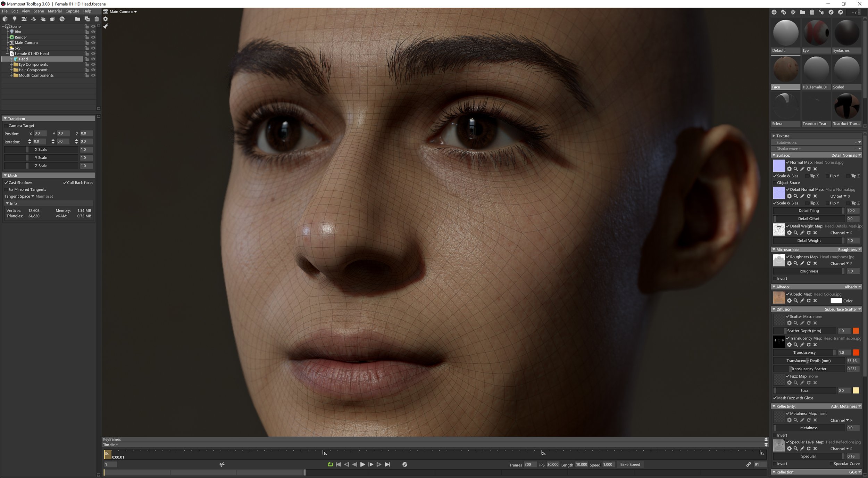Toggle the Mask Fuzz with Gloss checkbox
The image size is (868, 478).
click(775, 398)
